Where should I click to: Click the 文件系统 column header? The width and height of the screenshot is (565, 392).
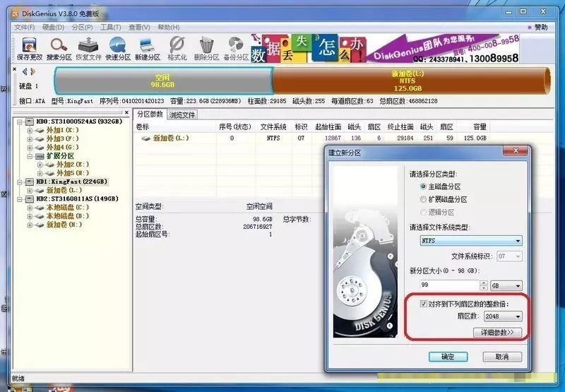[273, 127]
